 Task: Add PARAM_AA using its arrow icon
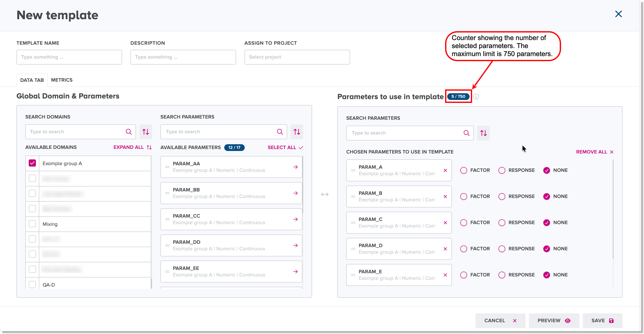[295, 167]
